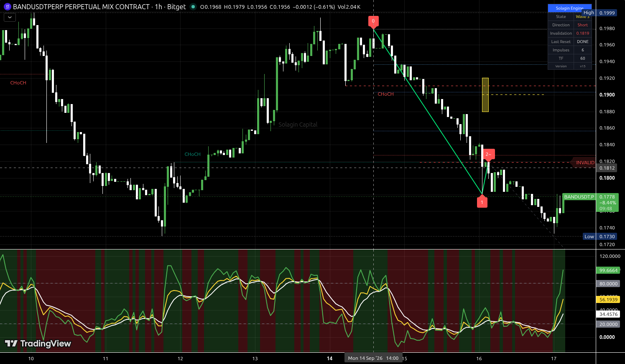Image resolution: width=625 pixels, height=364 pixels.
Task: Click the green market status dot in the legend
Action: pyautogui.click(x=193, y=7)
